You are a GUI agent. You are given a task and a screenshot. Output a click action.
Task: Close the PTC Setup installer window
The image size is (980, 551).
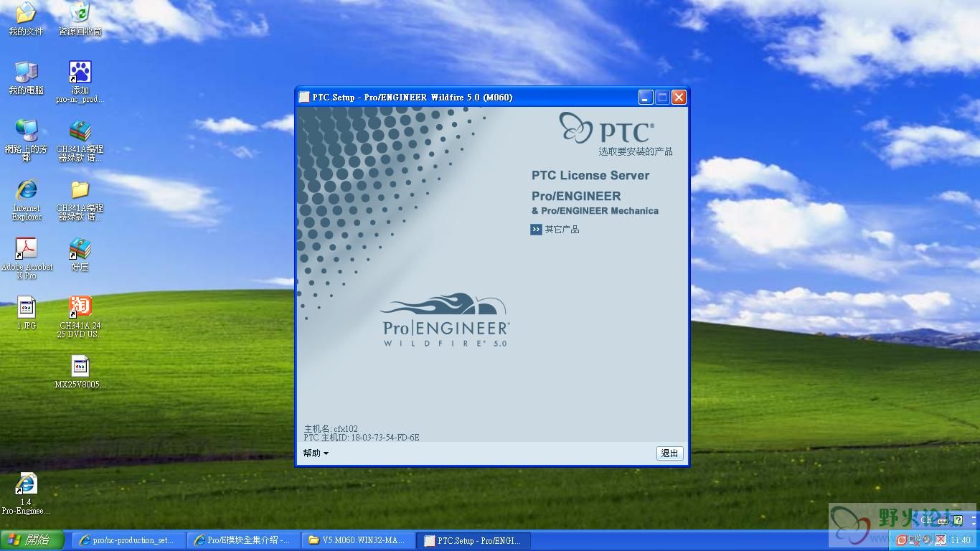pyautogui.click(x=679, y=97)
